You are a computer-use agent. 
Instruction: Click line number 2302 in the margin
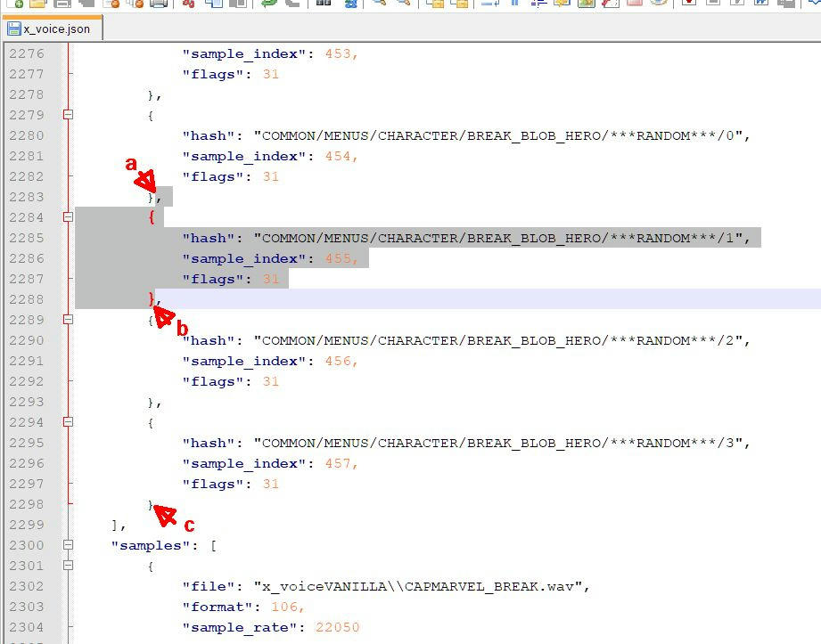(27, 586)
